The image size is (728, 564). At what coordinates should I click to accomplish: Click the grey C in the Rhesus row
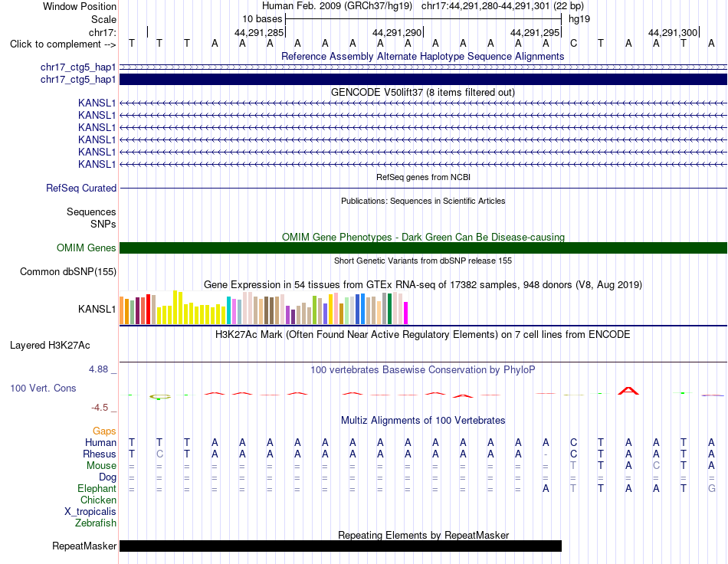pyautogui.click(x=159, y=454)
